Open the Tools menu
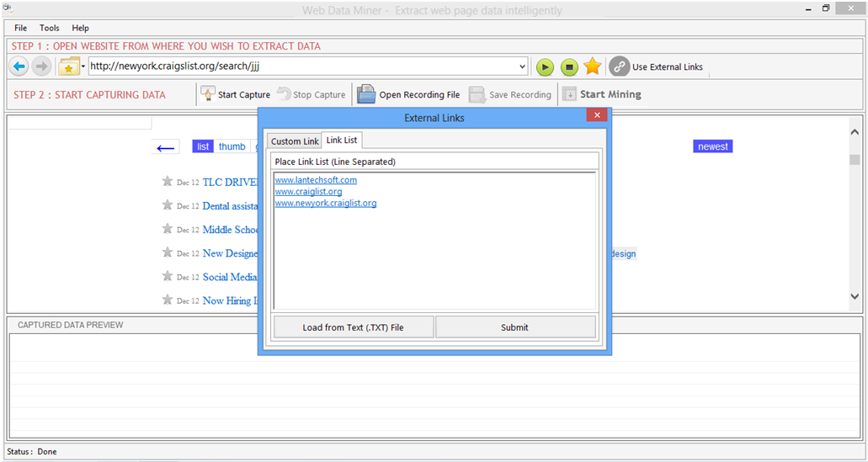868x462 pixels. (x=50, y=28)
